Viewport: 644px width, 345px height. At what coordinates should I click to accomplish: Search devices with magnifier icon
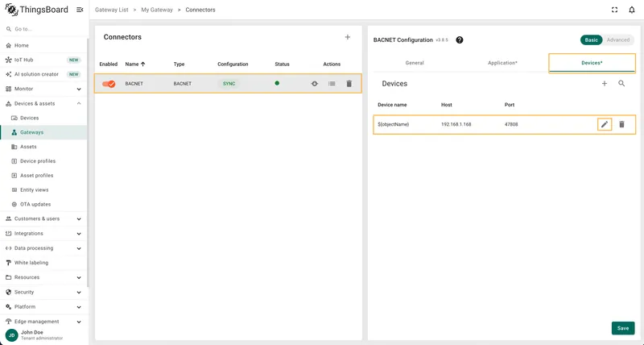click(621, 84)
